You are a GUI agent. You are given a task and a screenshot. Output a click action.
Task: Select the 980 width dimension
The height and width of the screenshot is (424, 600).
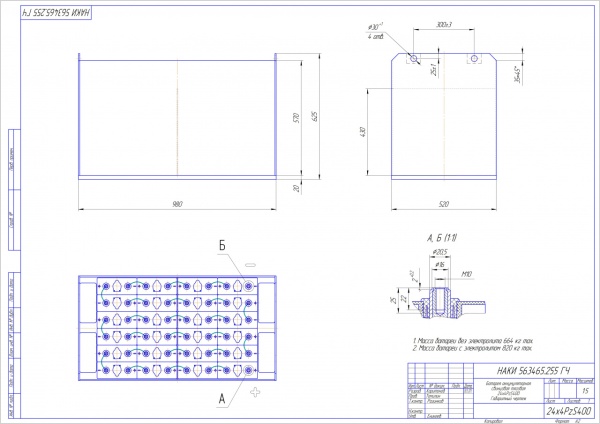tap(176, 204)
